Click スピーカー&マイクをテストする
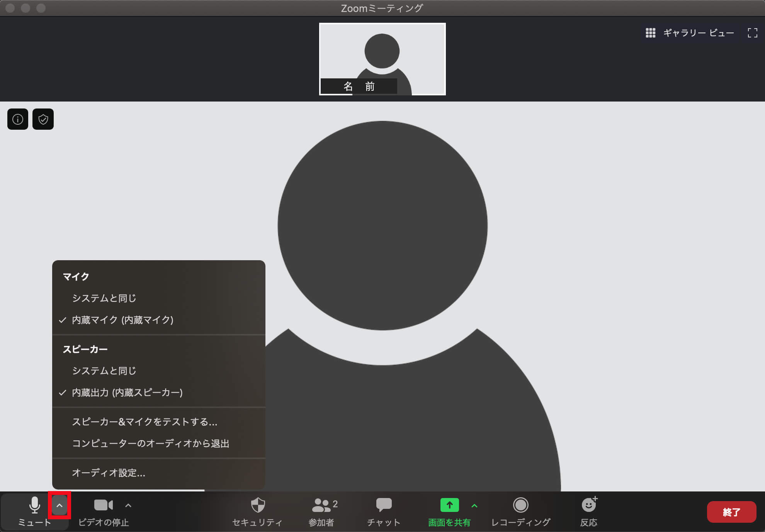This screenshot has height=532, width=765. point(145,422)
